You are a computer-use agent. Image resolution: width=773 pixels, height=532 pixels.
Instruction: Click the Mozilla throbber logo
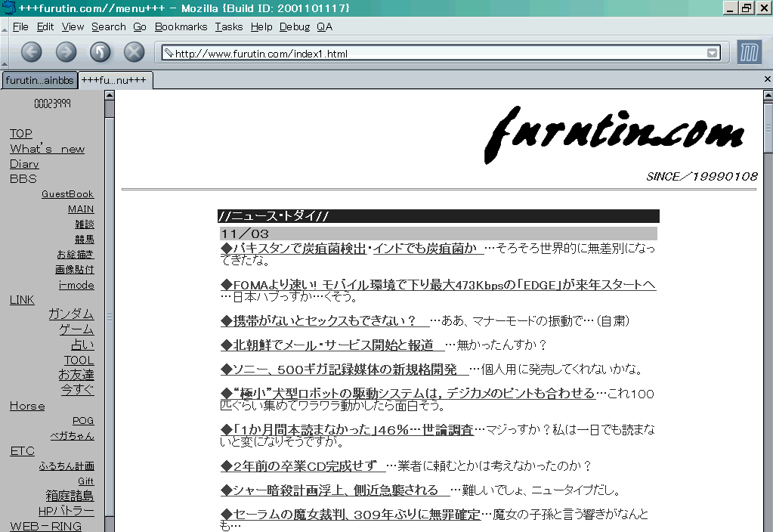[749, 52]
